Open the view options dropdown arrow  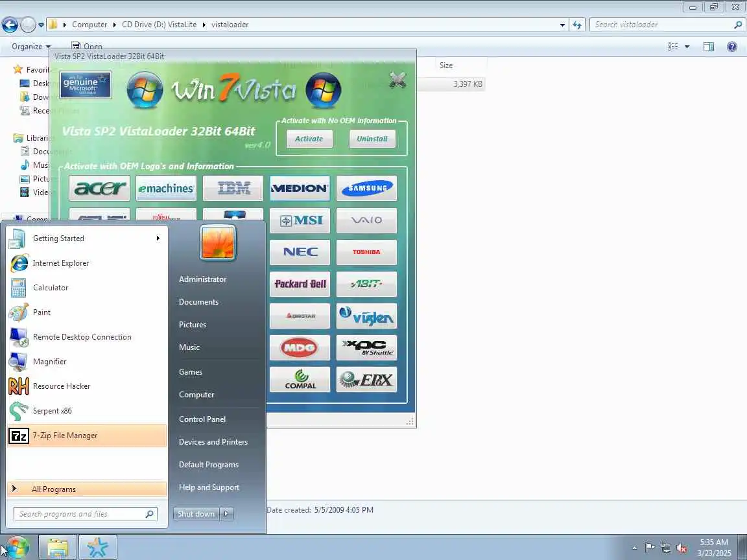click(x=687, y=47)
